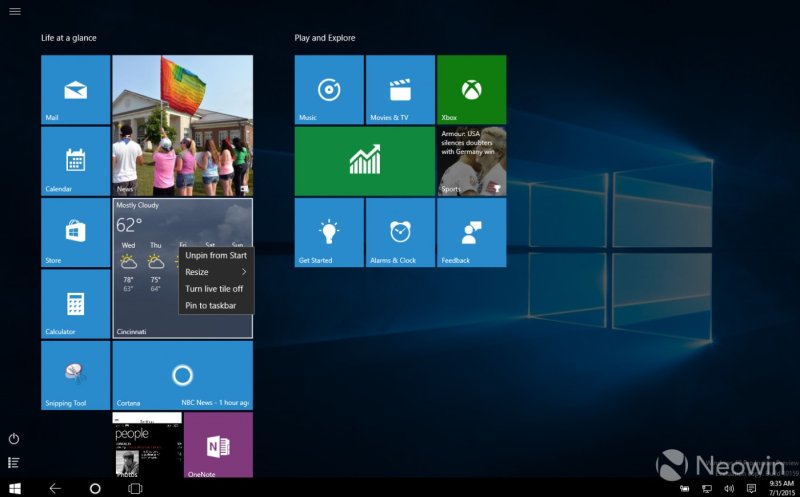The height and width of the screenshot is (497, 800).
Task: Click the 62° temperature on Weather tile
Action: (x=129, y=225)
